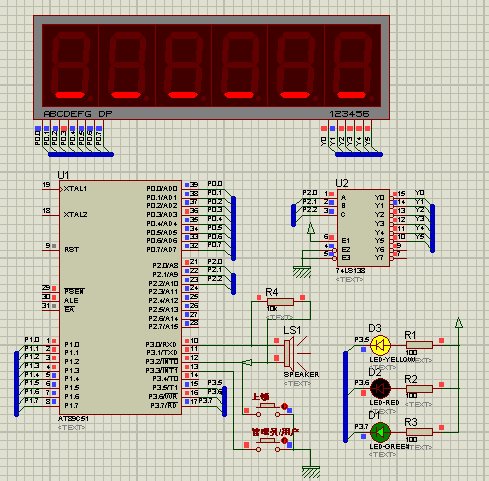The image size is (489, 481).
Task: Click the yellow LED D3 symbol
Action: point(380,345)
